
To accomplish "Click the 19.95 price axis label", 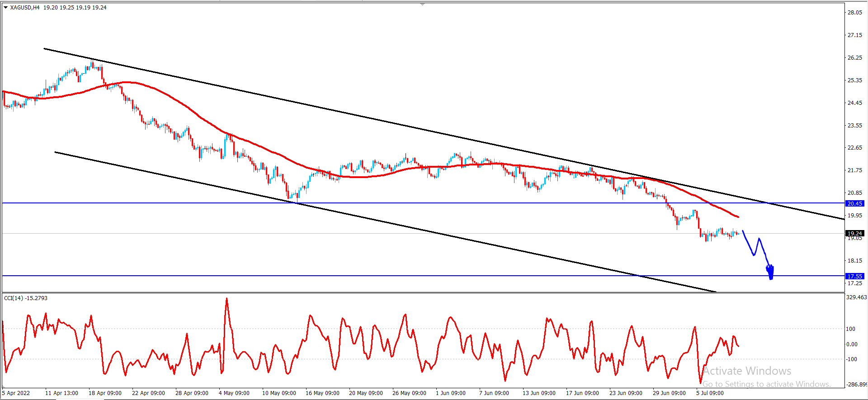I will point(854,215).
